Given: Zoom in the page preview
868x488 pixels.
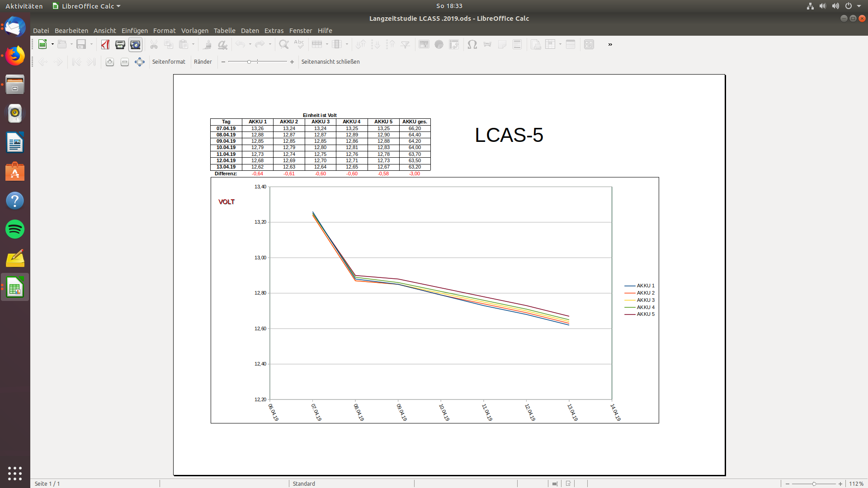Looking at the screenshot, I should (110, 62).
